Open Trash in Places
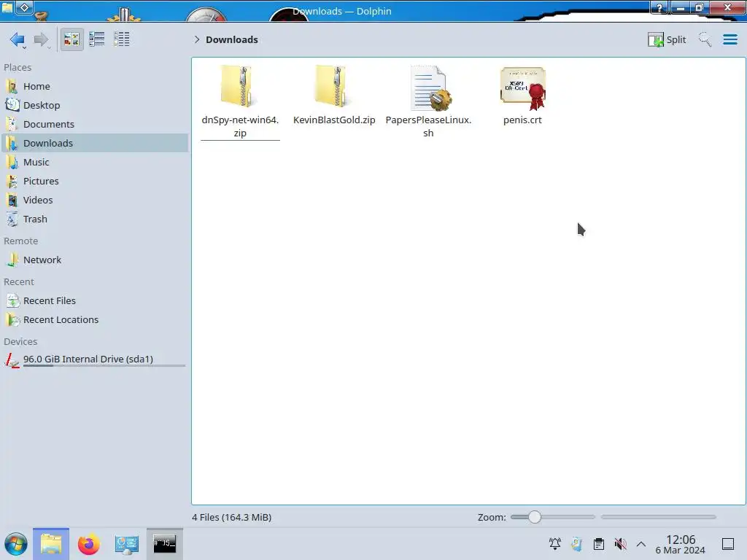Screen dimensions: 747x560 pyautogui.click(x=95, y=219)
